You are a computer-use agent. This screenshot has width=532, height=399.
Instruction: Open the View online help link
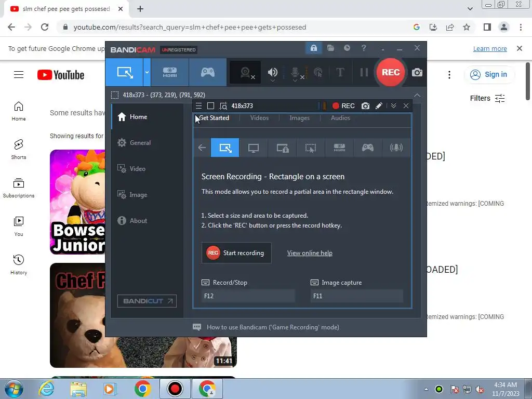coord(310,253)
